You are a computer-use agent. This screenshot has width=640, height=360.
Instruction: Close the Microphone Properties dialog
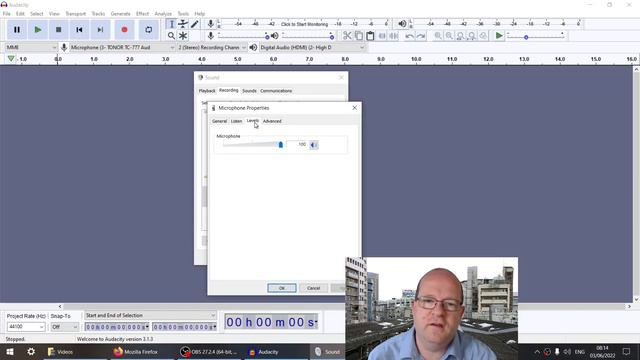[x=354, y=108]
